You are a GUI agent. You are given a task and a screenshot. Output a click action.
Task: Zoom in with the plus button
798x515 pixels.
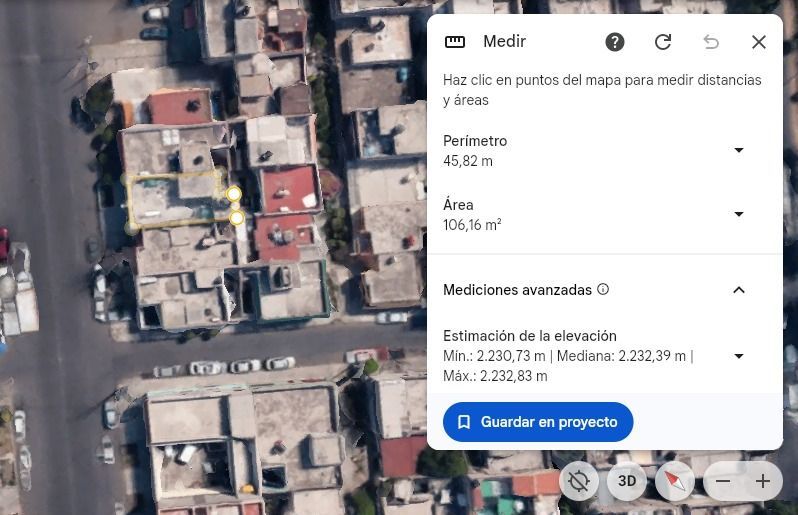[x=762, y=481]
